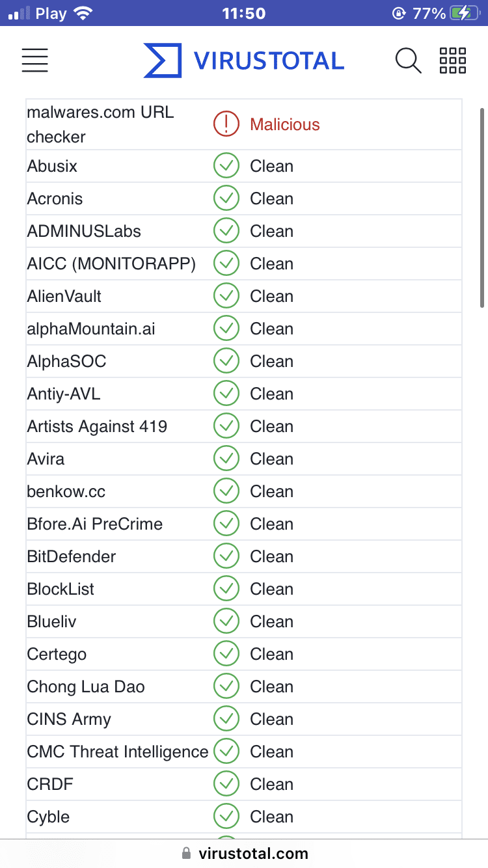Click the VirusTotal logo
This screenshot has height=868, width=488.
click(x=244, y=61)
